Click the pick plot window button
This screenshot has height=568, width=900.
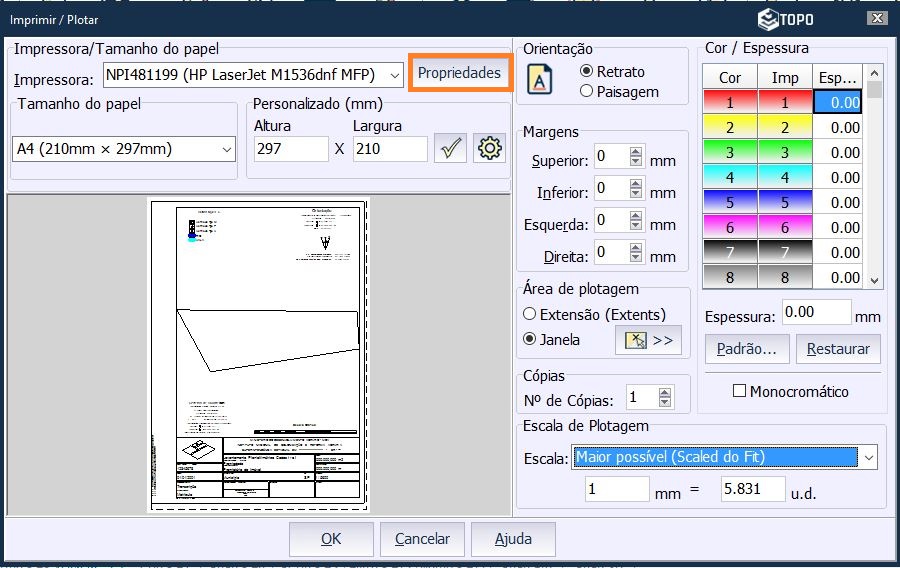[x=648, y=340]
